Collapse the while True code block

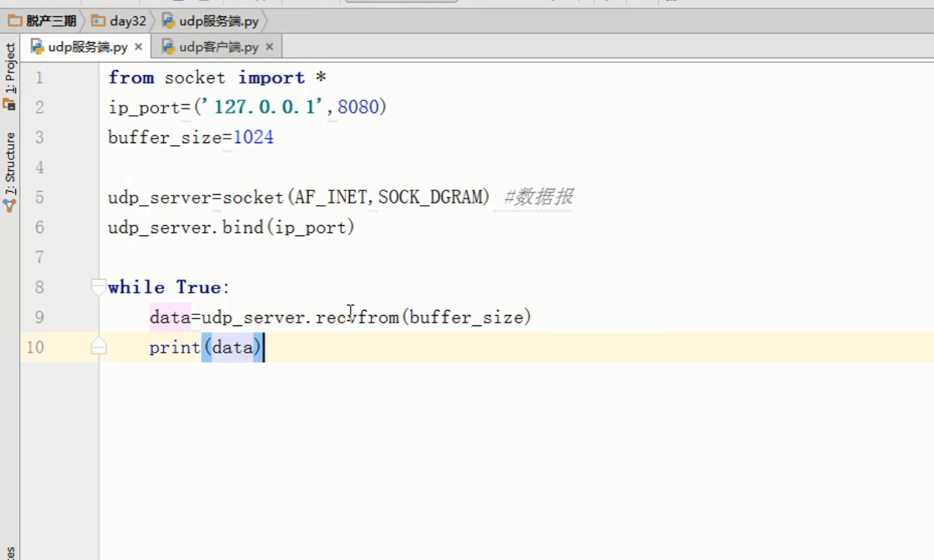[x=99, y=287]
